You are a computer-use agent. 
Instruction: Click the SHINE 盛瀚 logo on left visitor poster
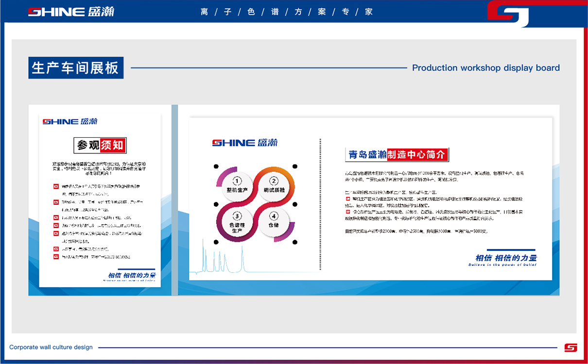(x=70, y=121)
